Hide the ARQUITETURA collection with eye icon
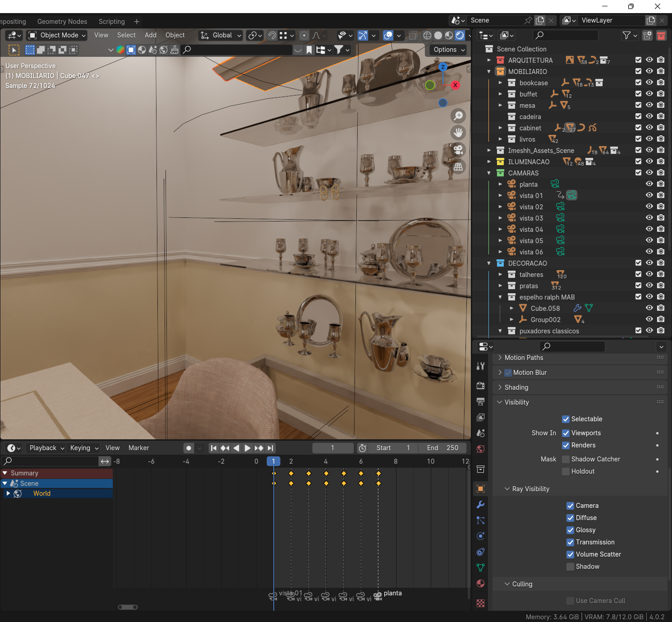Viewport: 672px width, 622px height. [x=649, y=60]
